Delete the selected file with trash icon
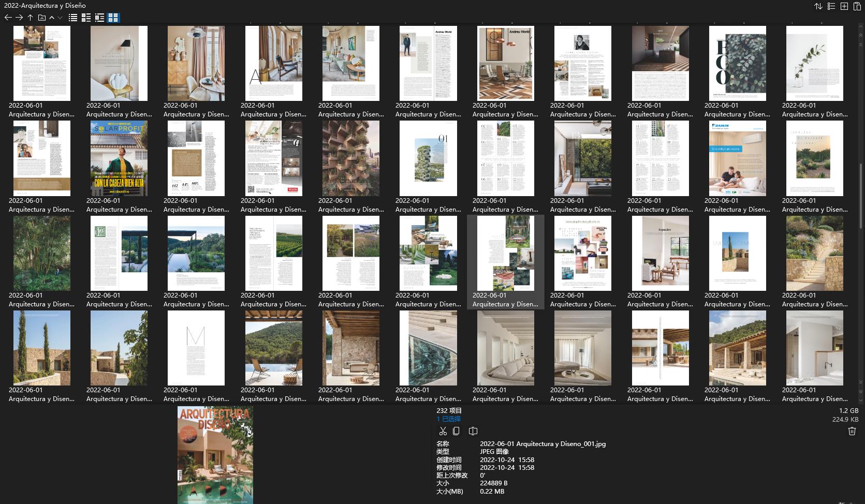This screenshot has height=504, width=865. [852, 431]
